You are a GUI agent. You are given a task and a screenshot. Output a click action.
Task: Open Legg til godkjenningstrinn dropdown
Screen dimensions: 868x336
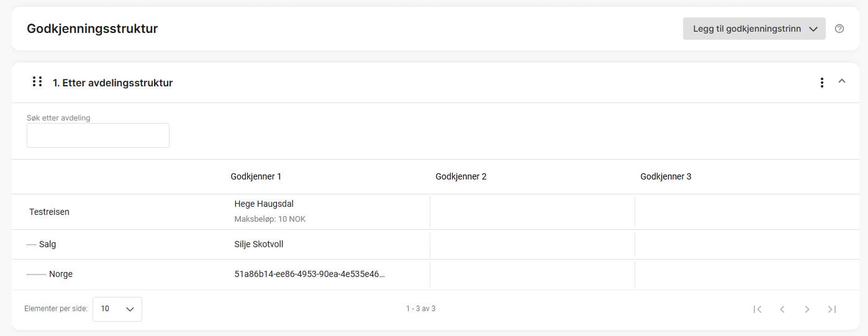(754, 29)
